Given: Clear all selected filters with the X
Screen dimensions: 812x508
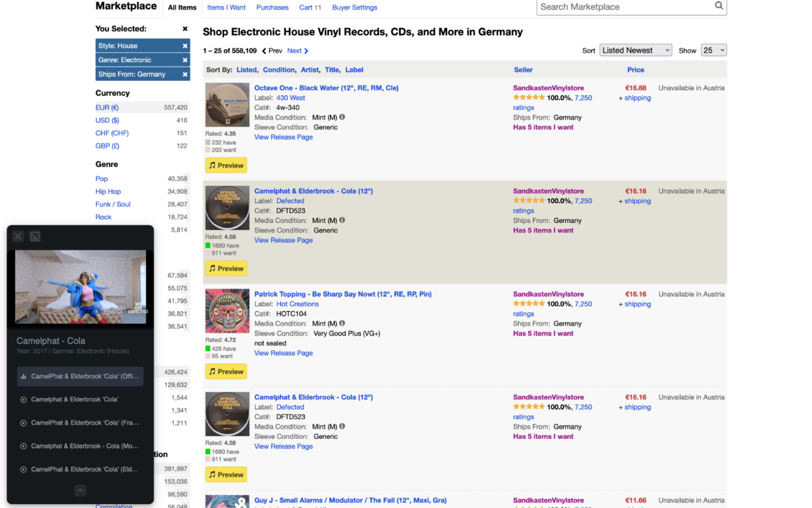Looking at the screenshot, I should [x=185, y=29].
